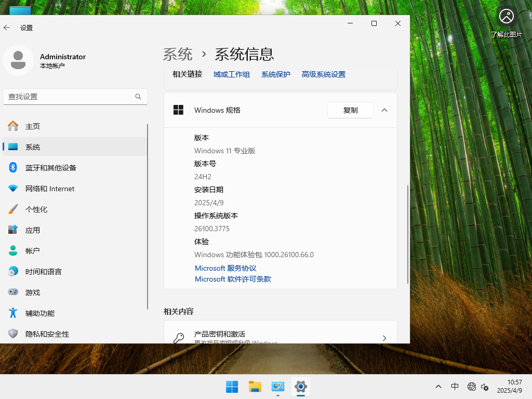532x399 pixels.
Task: Select the 个性化 sidebar icon
Action: pyautogui.click(x=12, y=209)
